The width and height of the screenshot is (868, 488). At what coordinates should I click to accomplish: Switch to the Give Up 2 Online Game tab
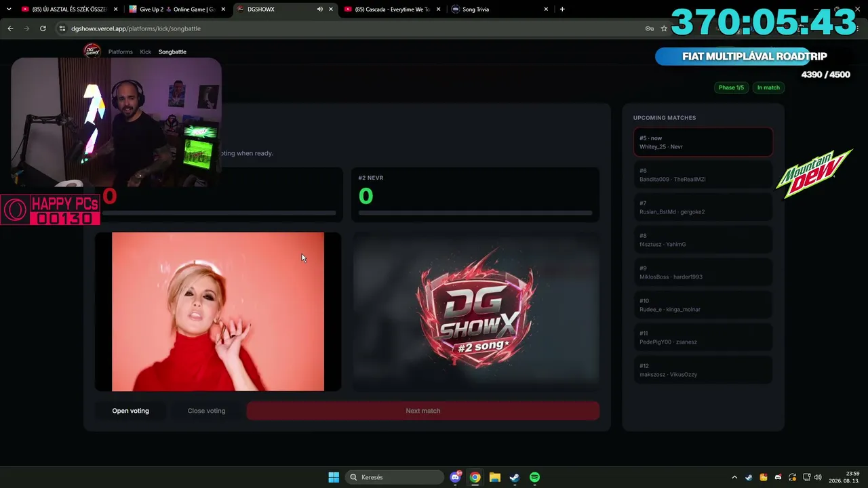(x=176, y=9)
